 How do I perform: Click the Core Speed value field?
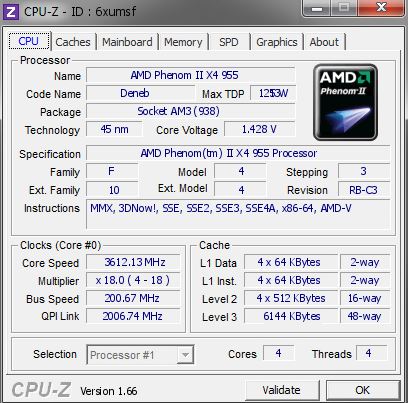(x=133, y=262)
